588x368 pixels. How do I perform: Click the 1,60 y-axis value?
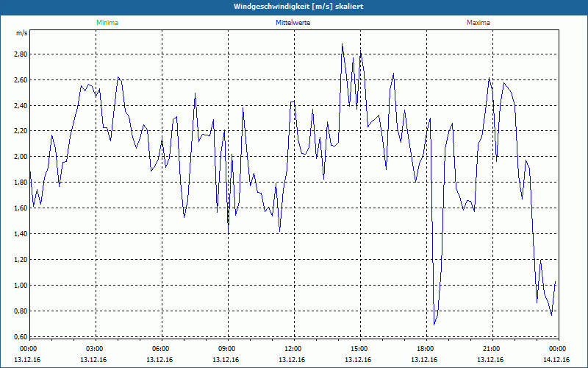[21, 208]
